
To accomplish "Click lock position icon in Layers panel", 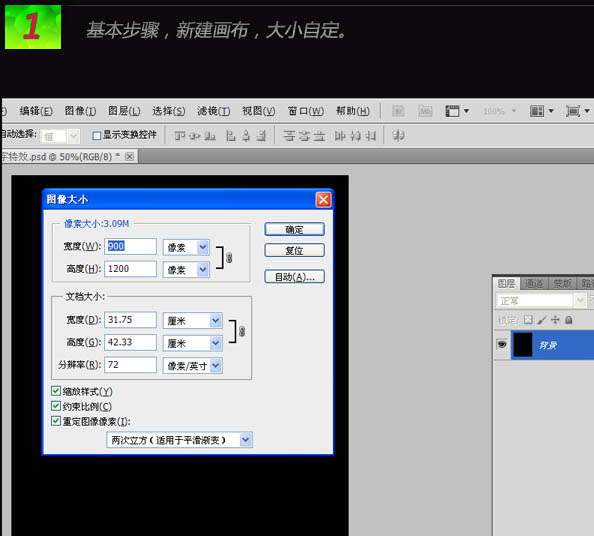I will tap(555, 320).
